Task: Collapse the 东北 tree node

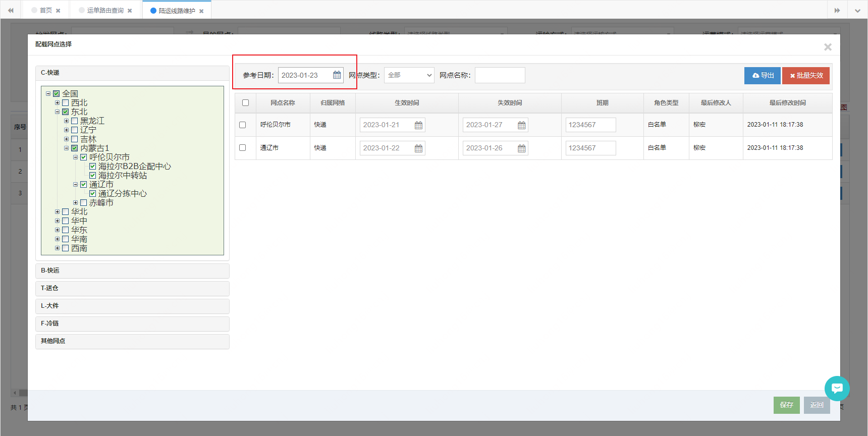Action: pos(57,112)
